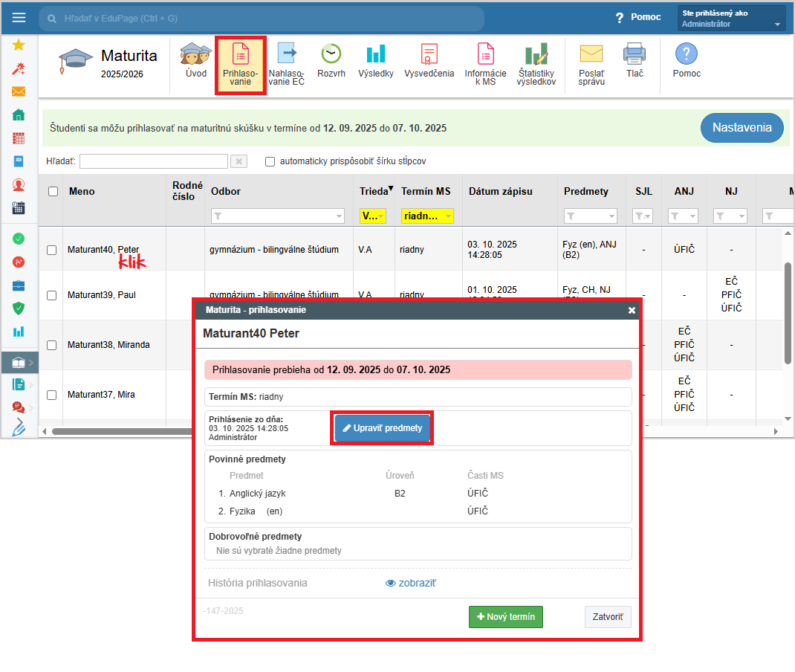Click the Výsledky bar chart icon
Viewport: 795px width, 672px height.
click(375, 54)
